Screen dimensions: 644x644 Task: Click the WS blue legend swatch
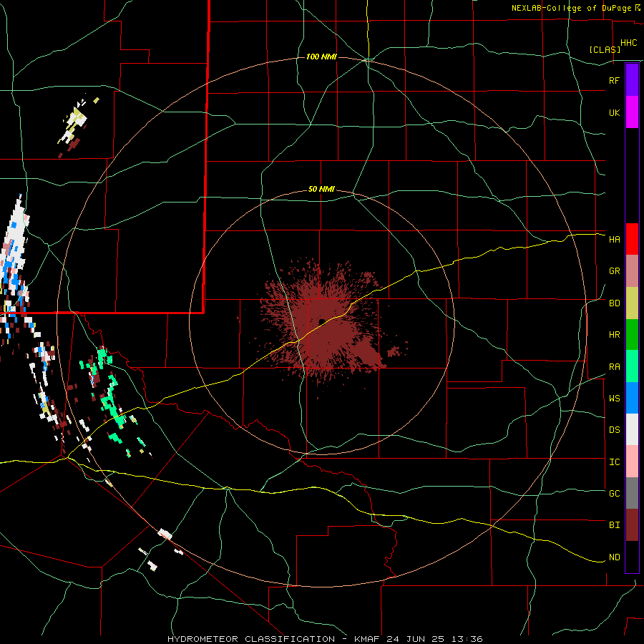632,398
